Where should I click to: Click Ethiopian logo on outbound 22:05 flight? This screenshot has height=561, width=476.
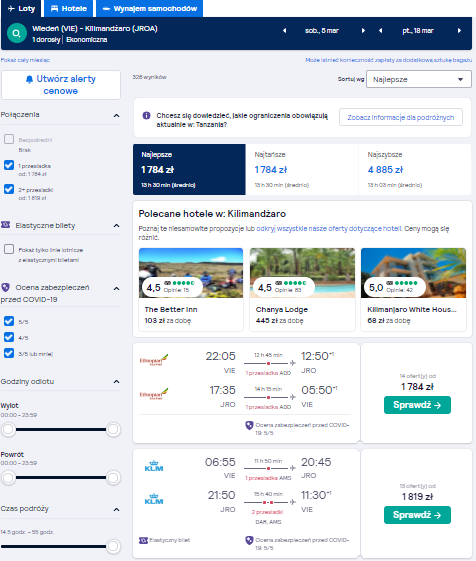[154, 360]
